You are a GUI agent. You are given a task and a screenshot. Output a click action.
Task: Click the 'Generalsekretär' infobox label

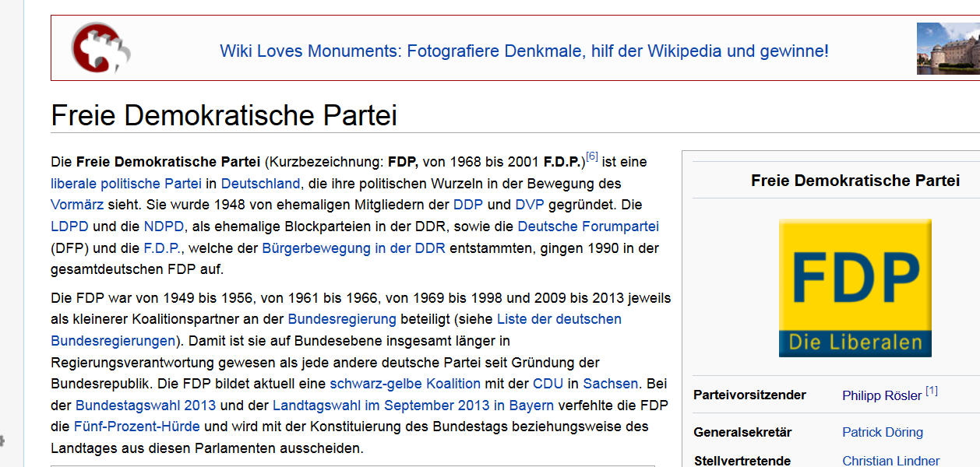tap(741, 432)
